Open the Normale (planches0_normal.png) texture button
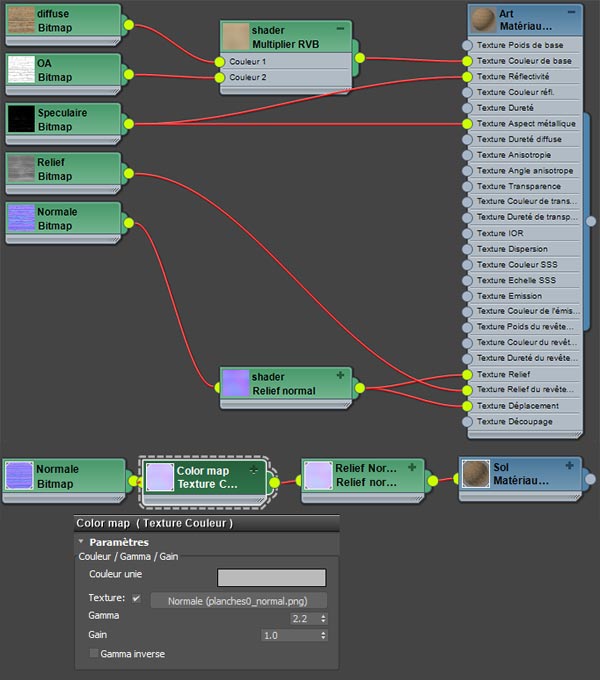600x680 pixels. point(238,601)
